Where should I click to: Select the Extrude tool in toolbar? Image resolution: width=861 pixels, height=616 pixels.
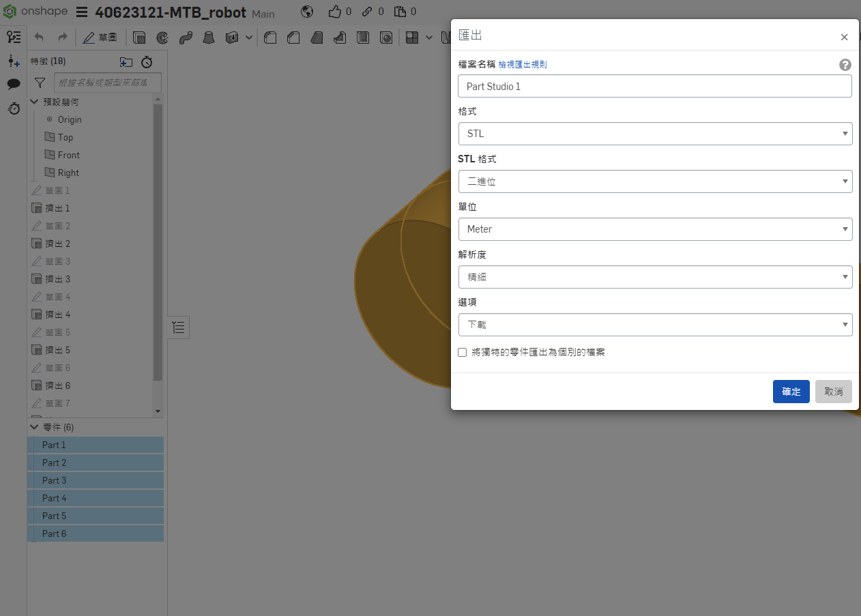[139, 38]
